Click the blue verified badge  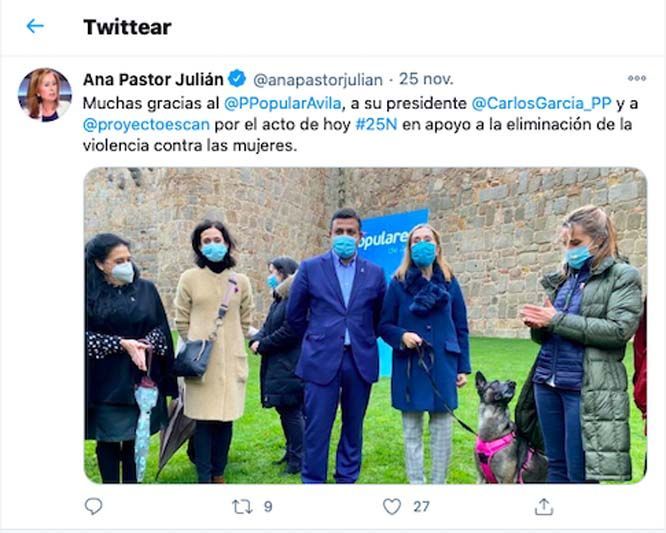237,79
